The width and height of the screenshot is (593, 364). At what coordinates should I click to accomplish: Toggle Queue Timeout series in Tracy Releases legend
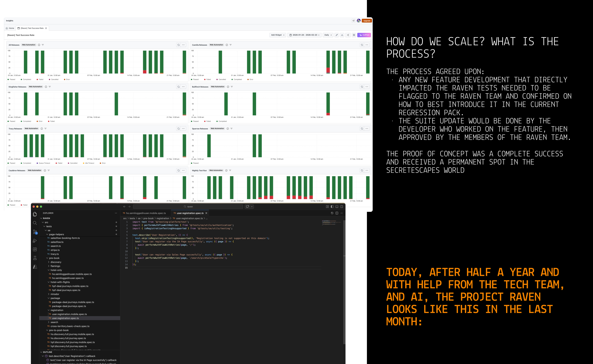pyautogui.click(x=43, y=163)
